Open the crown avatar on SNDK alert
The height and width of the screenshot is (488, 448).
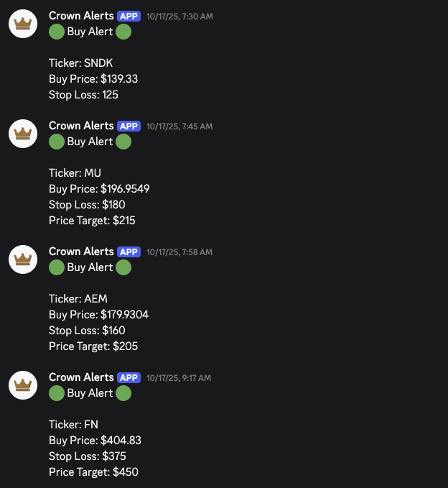coord(23,24)
